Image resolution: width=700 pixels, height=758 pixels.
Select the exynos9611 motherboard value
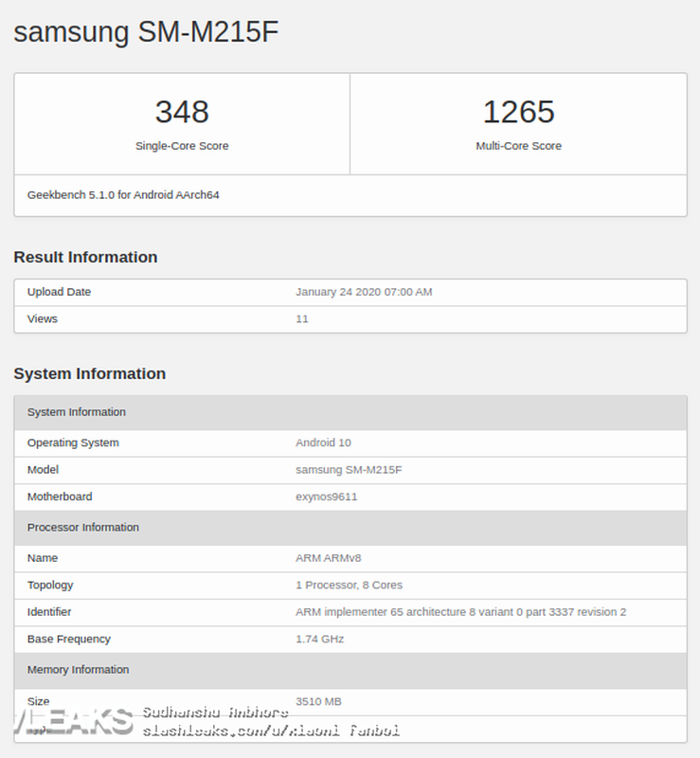pyautogui.click(x=326, y=496)
